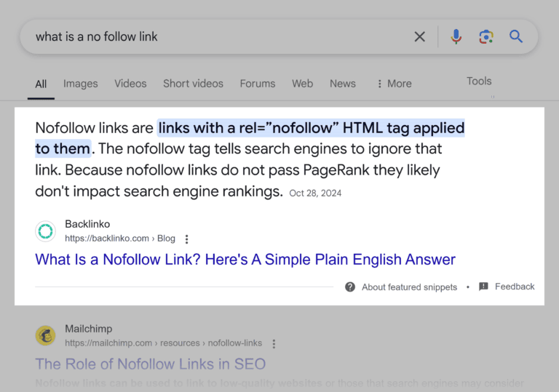
Task: Open Google Lens image search icon
Action: 486,36
